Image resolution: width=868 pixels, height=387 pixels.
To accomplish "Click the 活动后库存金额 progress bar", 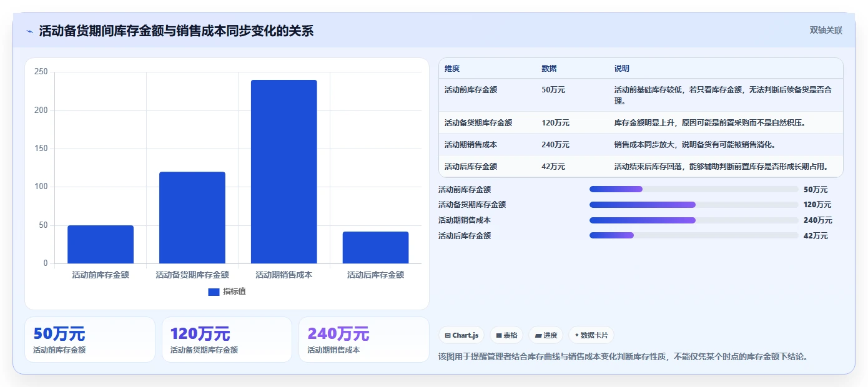I will pos(694,235).
